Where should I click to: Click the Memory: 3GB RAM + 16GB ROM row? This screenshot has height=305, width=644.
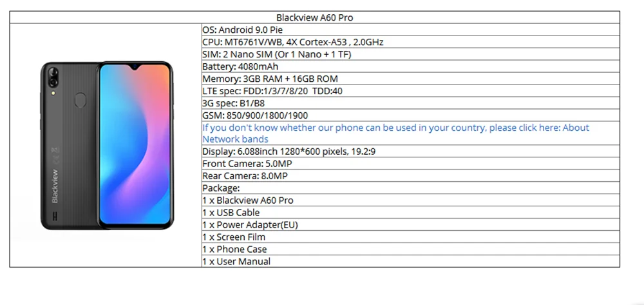coord(411,79)
